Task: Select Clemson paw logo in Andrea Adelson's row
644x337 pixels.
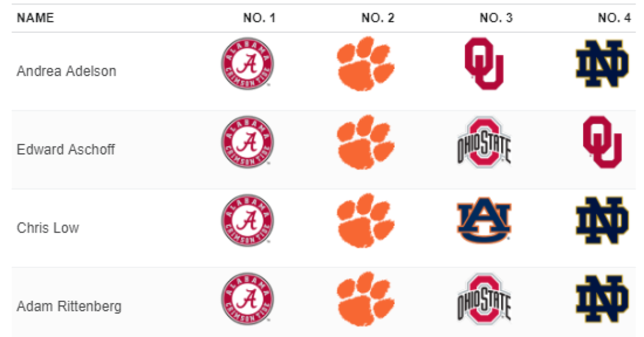Action: pyautogui.click(x=366, y=63)
